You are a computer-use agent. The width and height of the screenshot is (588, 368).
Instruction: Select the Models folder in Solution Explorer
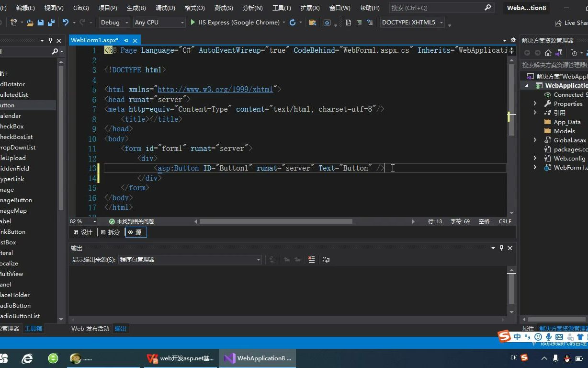pos(564,131)
